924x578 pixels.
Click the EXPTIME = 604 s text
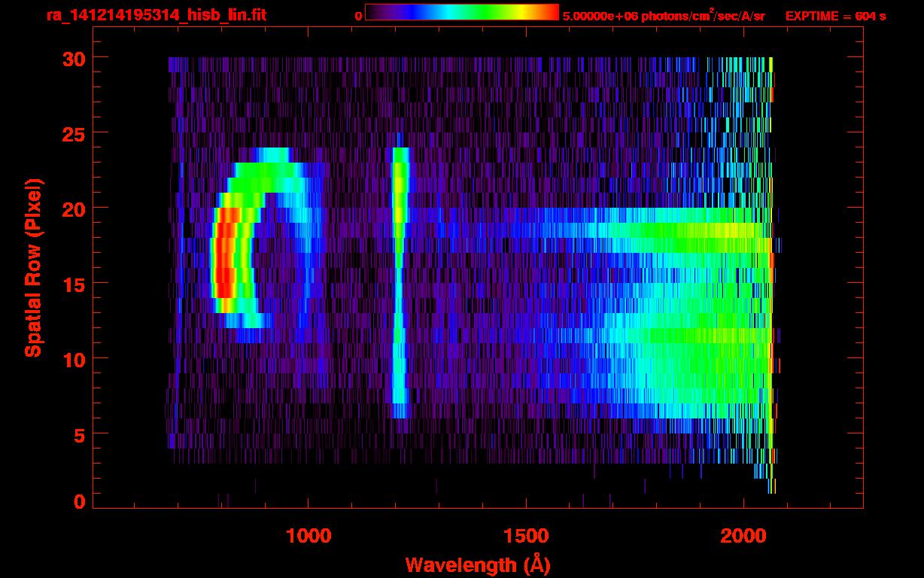point(835,16)
